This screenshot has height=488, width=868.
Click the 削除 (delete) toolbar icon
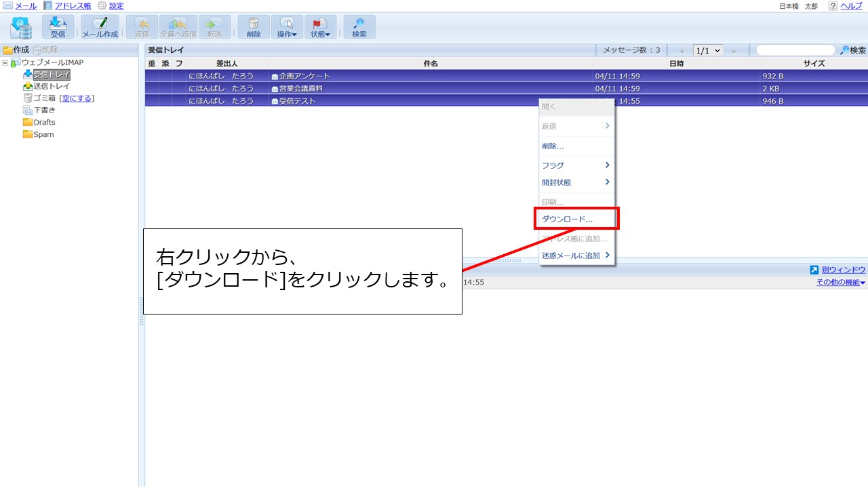(x=253, y=27)
